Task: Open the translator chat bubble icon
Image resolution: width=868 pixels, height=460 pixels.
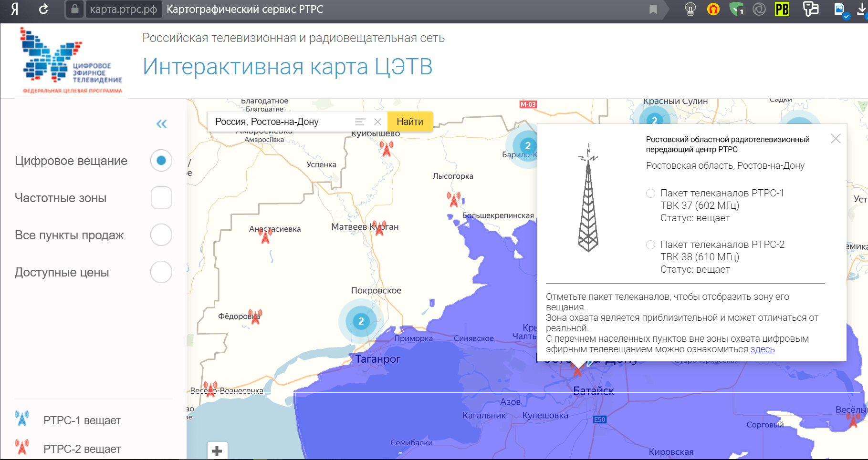Action: [810, 9]
